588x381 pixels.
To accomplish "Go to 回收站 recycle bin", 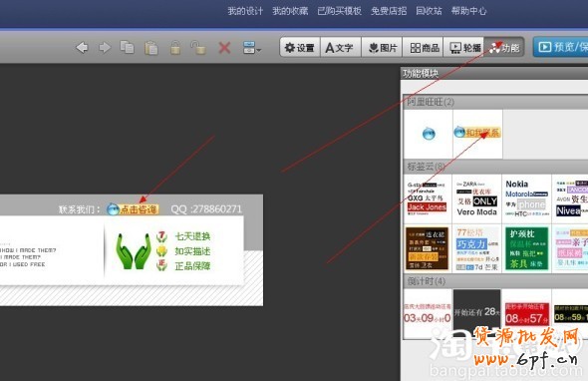I will (x=429, y=11).
